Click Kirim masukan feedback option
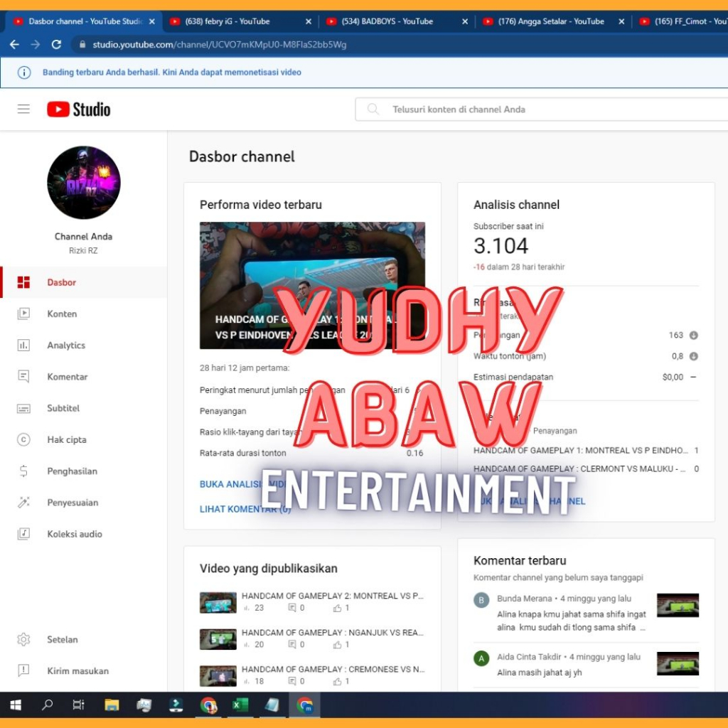 tap(77, 670)
